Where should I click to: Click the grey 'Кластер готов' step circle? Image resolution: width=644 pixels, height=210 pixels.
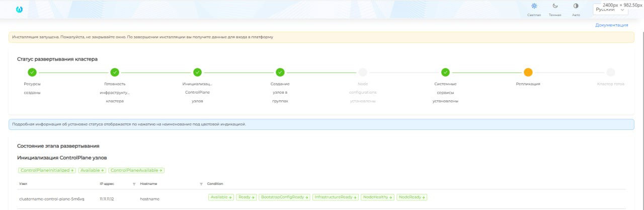610,72
